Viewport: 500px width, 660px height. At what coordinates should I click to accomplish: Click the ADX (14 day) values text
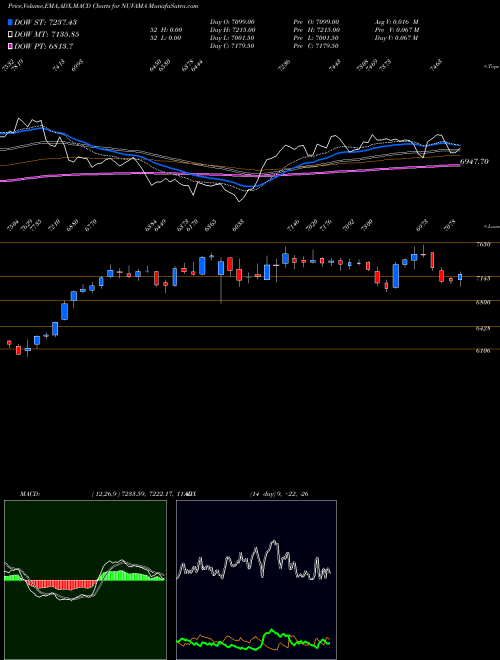pos(279,494)
